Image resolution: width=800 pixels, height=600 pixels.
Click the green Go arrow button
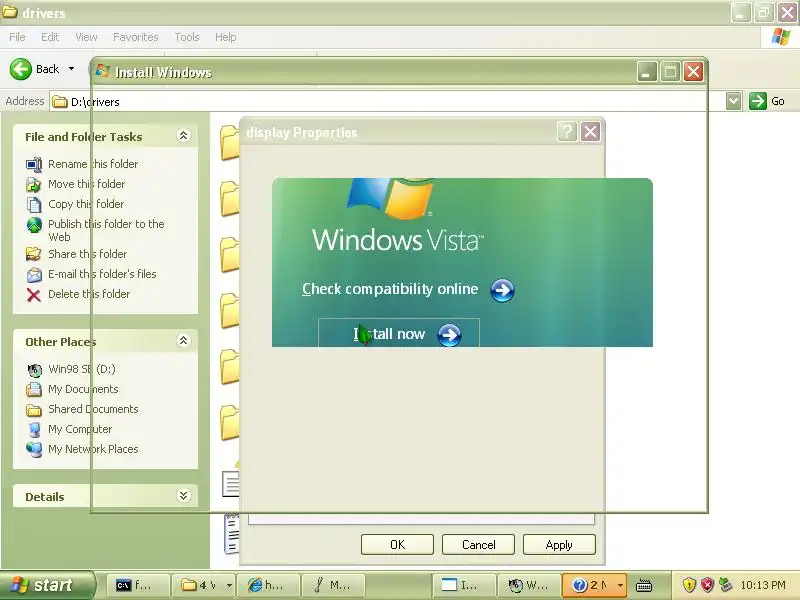tap(758, 101)
